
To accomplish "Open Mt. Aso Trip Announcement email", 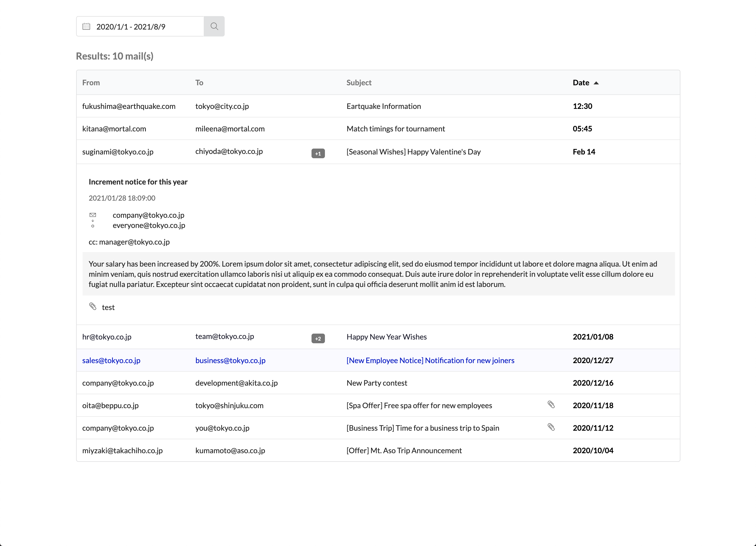I will click(404, 451).
